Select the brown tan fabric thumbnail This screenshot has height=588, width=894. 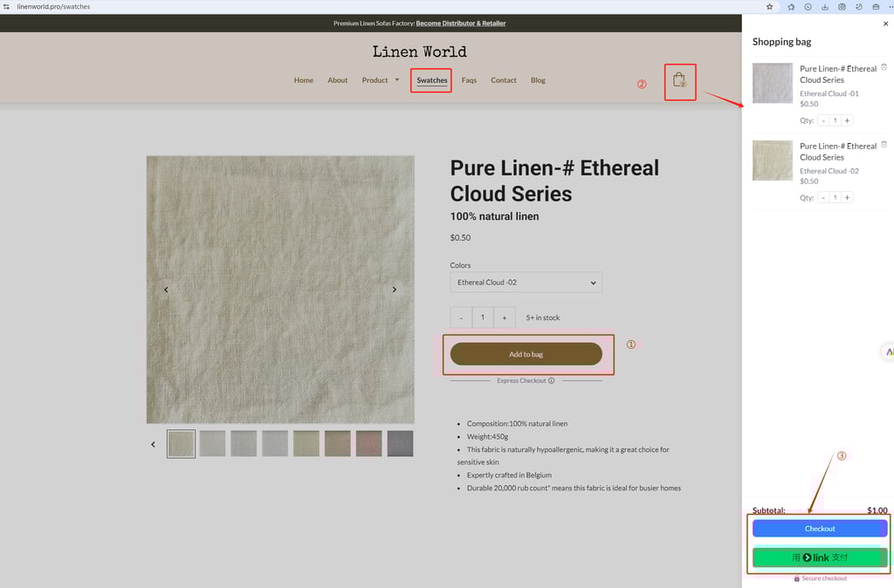coord(338,444)
